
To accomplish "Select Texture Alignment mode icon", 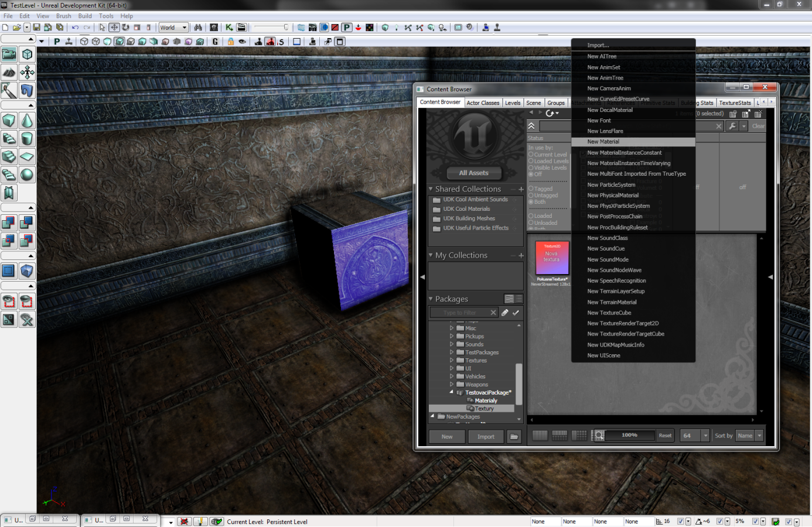I will [x=27, y=73].
